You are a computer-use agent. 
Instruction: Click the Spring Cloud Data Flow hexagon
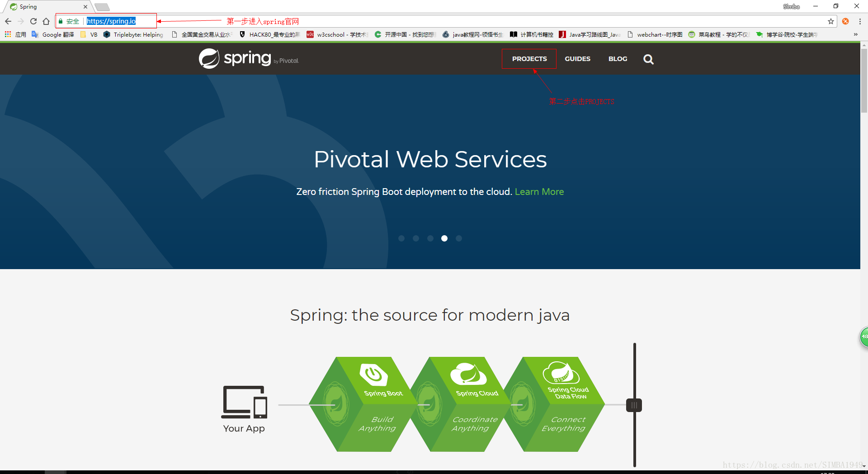[561, 372]
